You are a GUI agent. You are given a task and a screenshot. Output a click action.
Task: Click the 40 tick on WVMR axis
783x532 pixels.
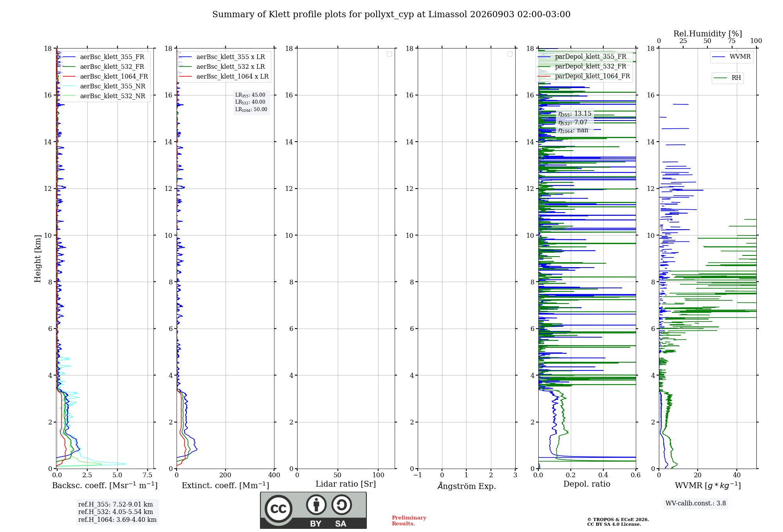click(x=737, y=475)
